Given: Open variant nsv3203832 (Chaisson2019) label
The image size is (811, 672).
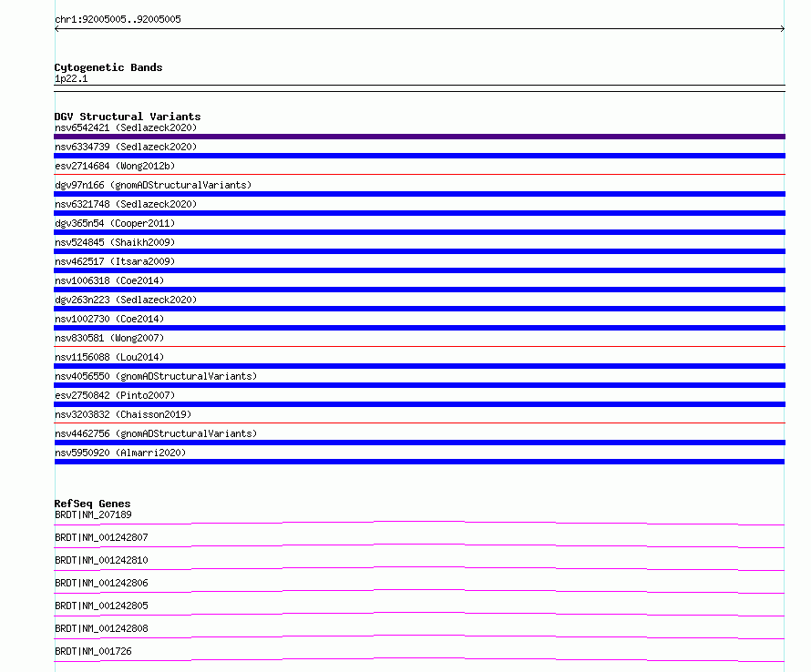Looking at the screenshot, I should pyautogui.click(x=123, y=414).
